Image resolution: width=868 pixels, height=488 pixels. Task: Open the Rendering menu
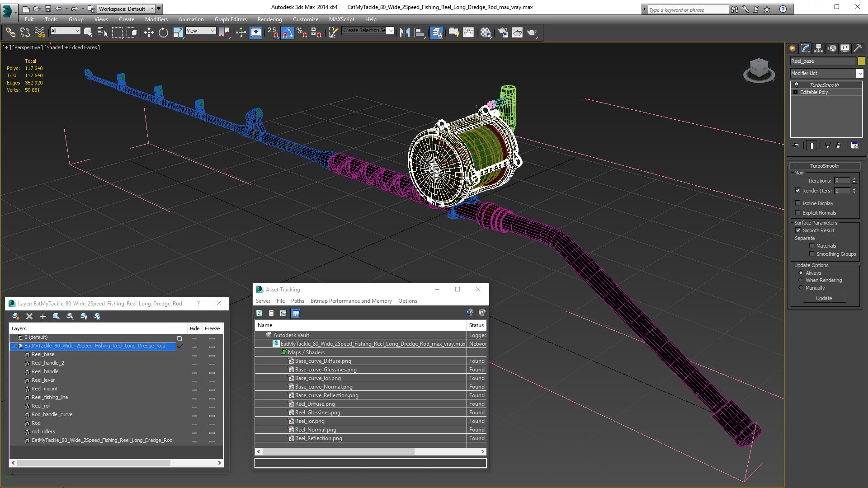pyautogui.click(x=269, y=19)
